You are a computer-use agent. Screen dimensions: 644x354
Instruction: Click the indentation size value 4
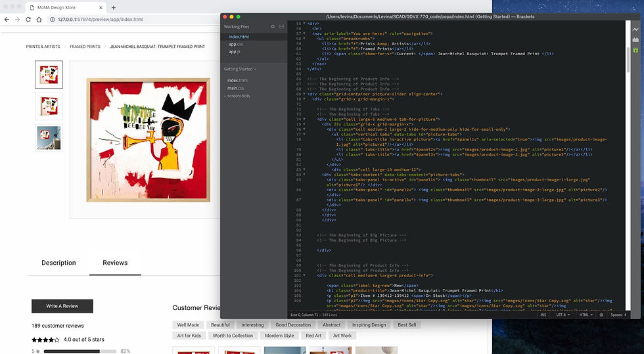pos(625,315)
